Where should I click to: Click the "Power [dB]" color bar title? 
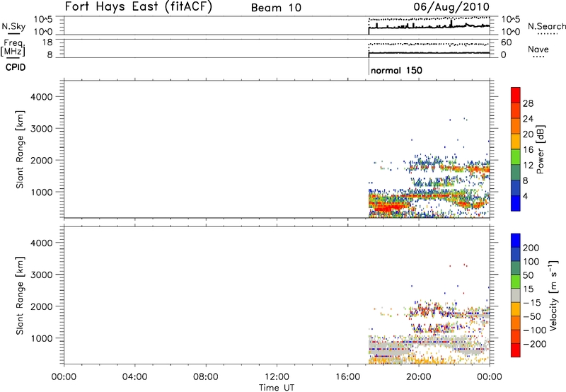coord(541,149)
